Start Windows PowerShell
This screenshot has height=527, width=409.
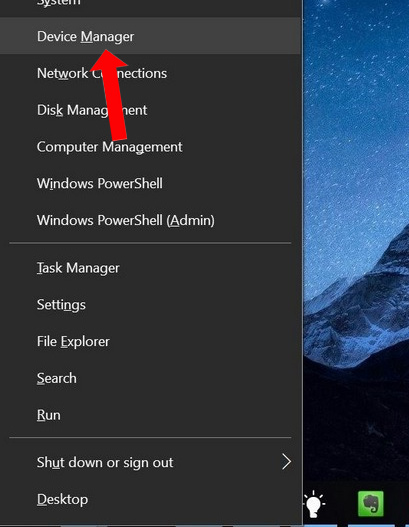click(x=150, y=184)
